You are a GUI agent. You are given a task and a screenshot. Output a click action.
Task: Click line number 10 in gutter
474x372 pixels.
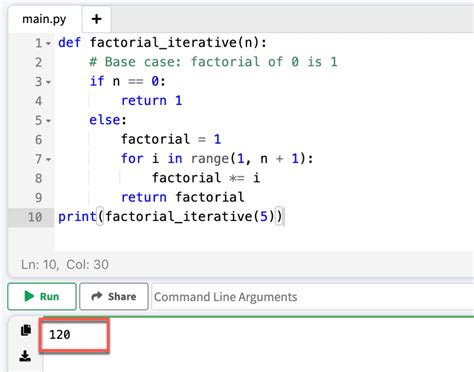[35, 217]
